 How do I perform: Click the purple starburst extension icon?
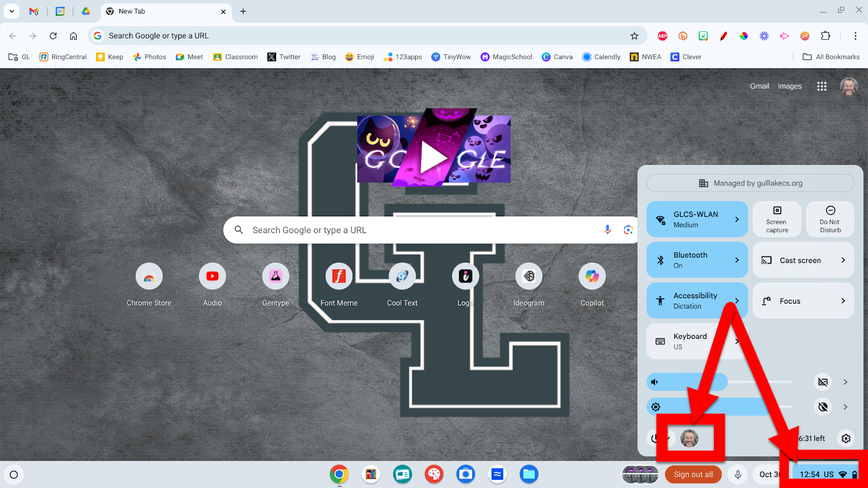764,36
